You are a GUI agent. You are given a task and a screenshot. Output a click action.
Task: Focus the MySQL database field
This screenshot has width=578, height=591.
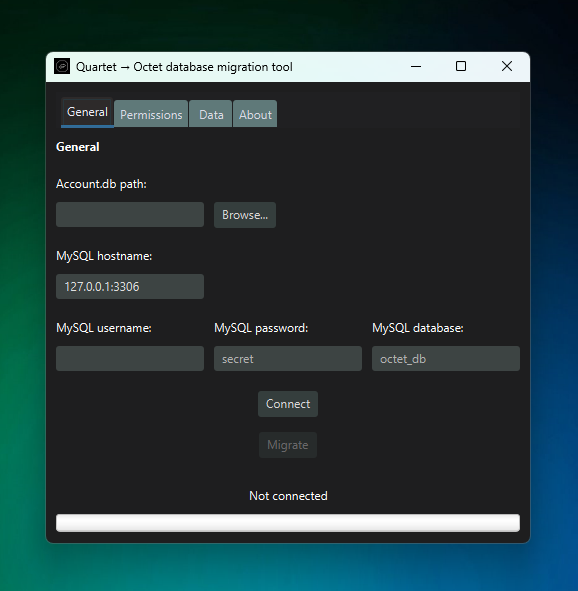(446, 358)
